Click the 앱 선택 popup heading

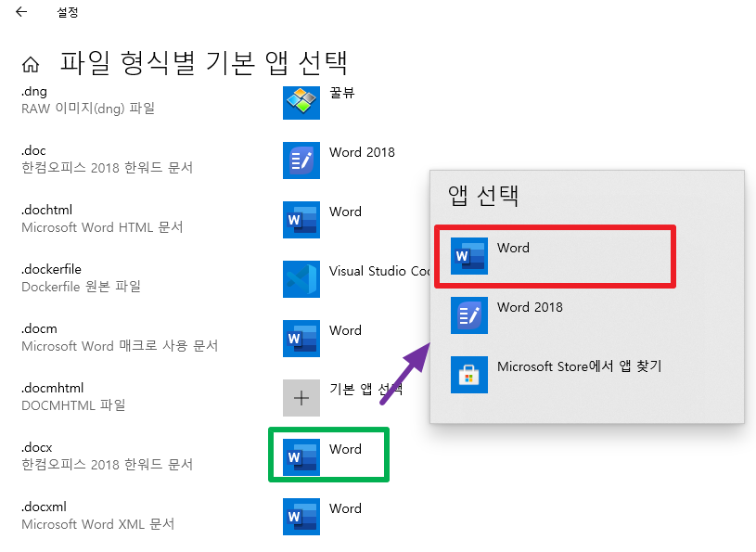click(x=483, y=195)
